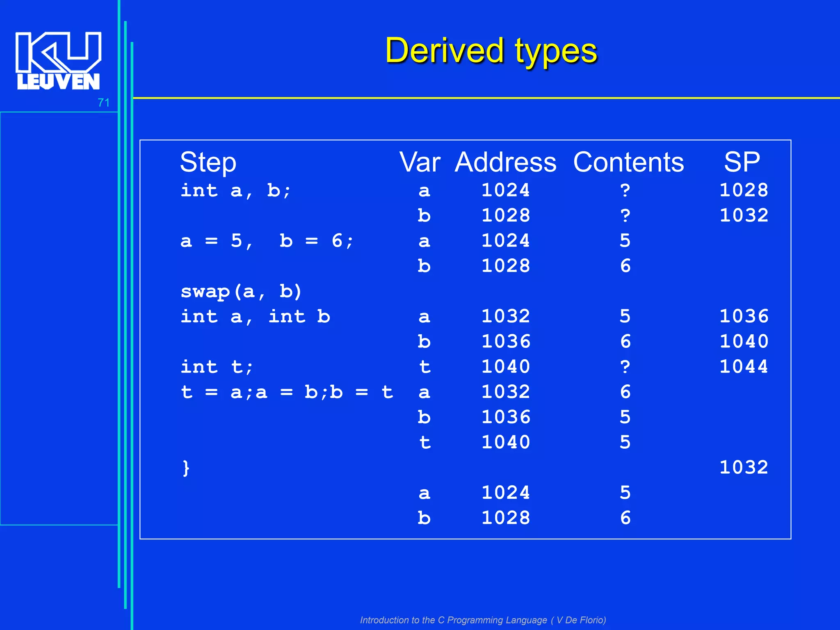The width and height of the screenshot is (840, 630).
Task: Click the 'Step' column header
Action: tap(208, 162)
